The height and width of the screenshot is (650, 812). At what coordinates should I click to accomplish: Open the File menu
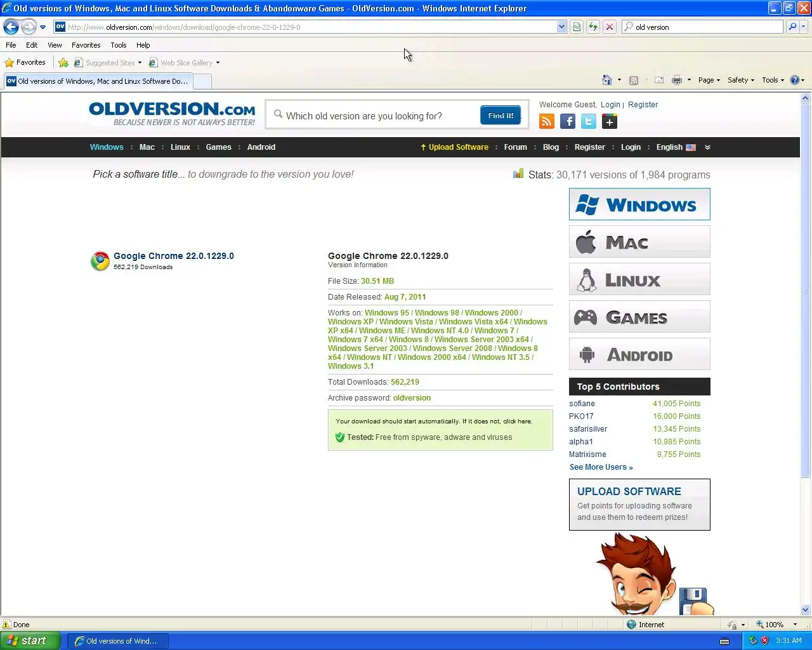(11, 45)
